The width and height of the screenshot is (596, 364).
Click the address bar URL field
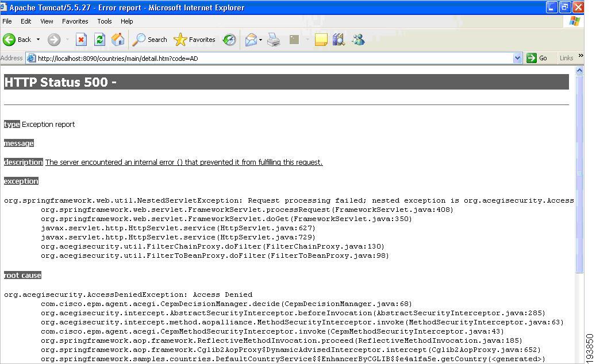click(274, 59)
